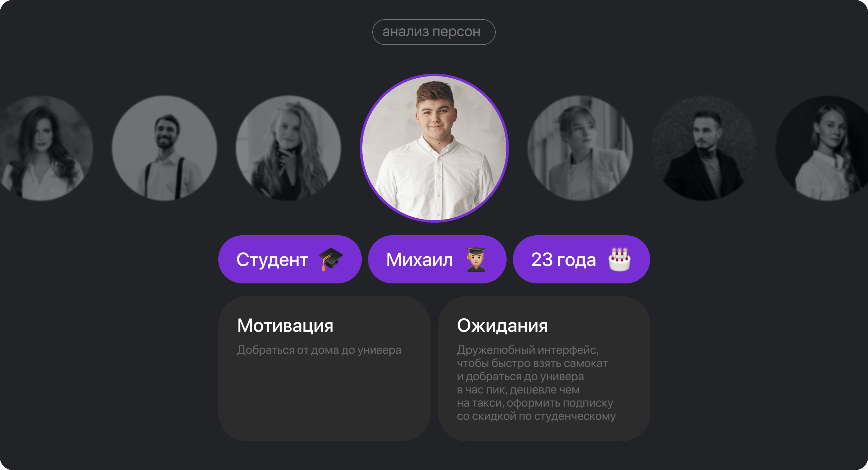Click the purple Студент pill

(290, 259)
